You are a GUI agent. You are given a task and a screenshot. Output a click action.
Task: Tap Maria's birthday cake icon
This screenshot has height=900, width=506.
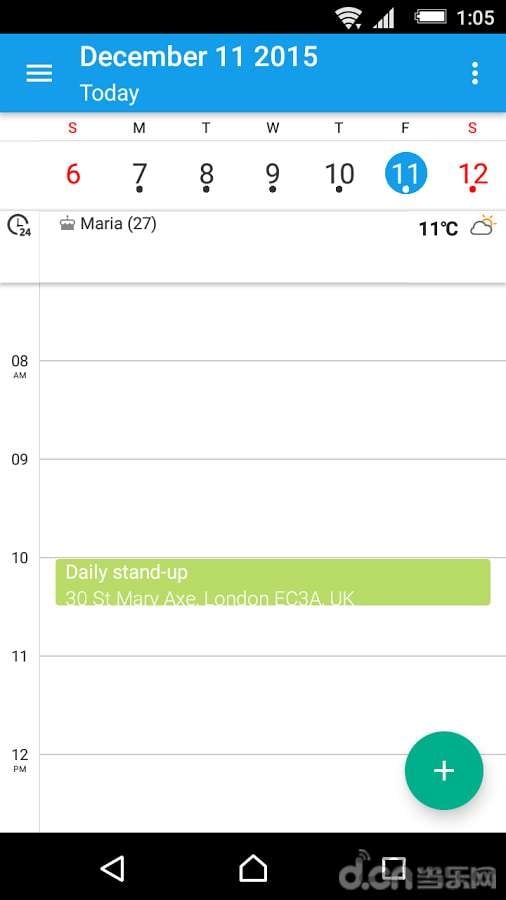click(67, 224)
